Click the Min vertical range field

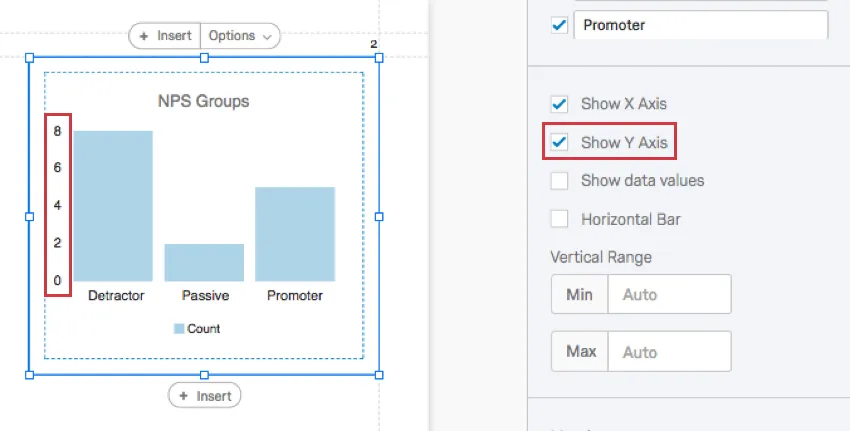point(669,295)
